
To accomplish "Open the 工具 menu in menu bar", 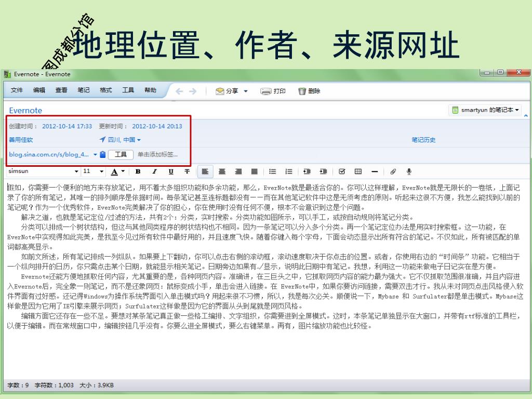I will coord(128,90).
